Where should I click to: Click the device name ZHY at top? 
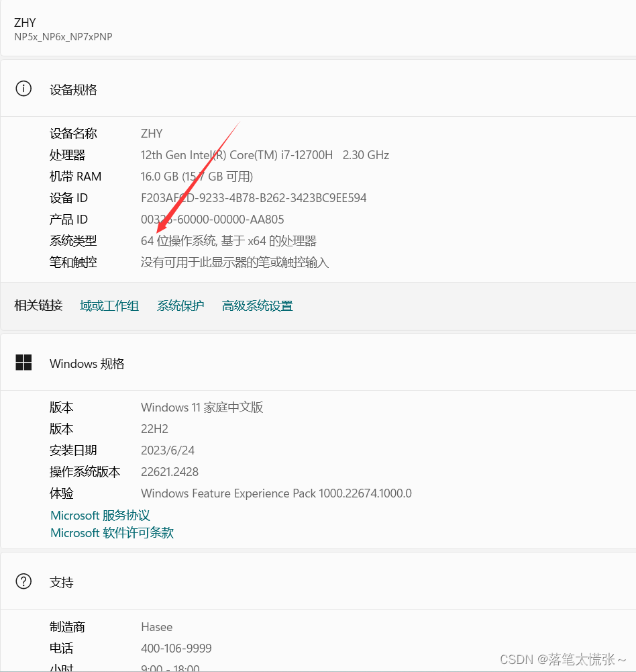[25, 22]
